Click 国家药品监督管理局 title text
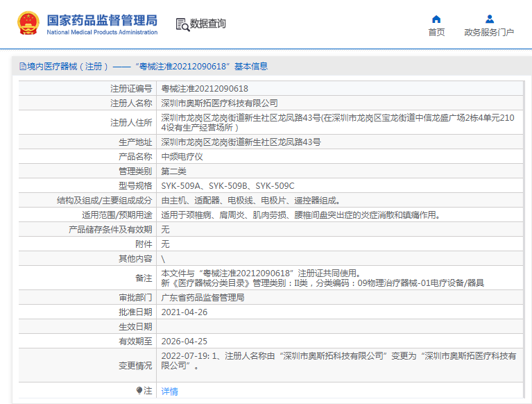 102,20
